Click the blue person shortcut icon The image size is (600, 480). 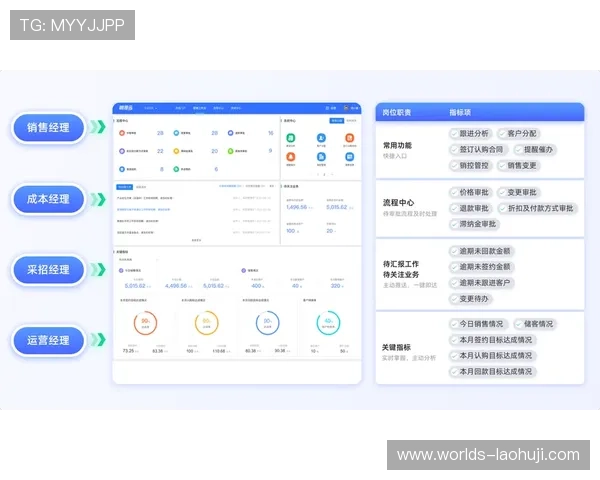[321, 138]
